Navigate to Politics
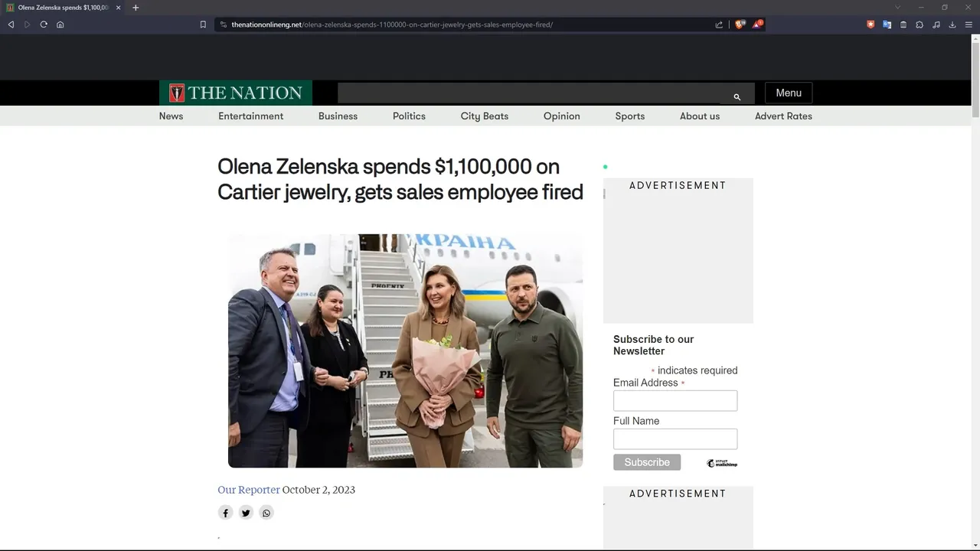Screen dimensions: 980x551 pyautogui.click(x=409, y=116)
